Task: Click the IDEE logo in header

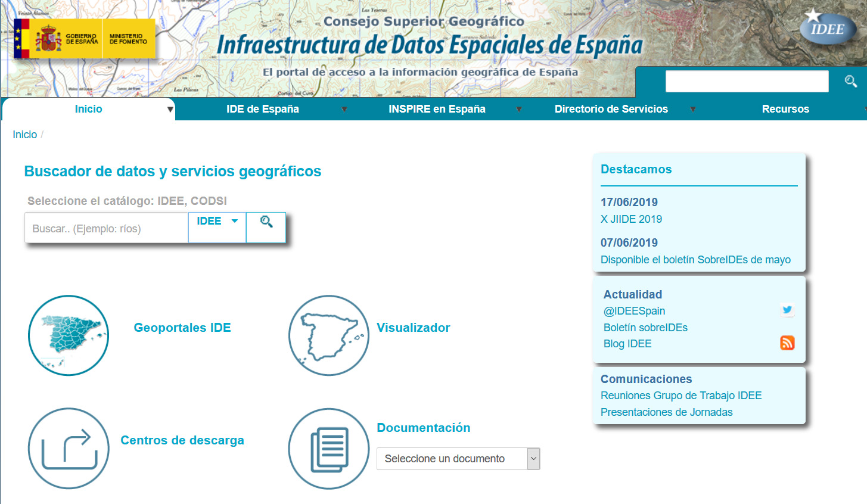Action: [x=828, y=27]
